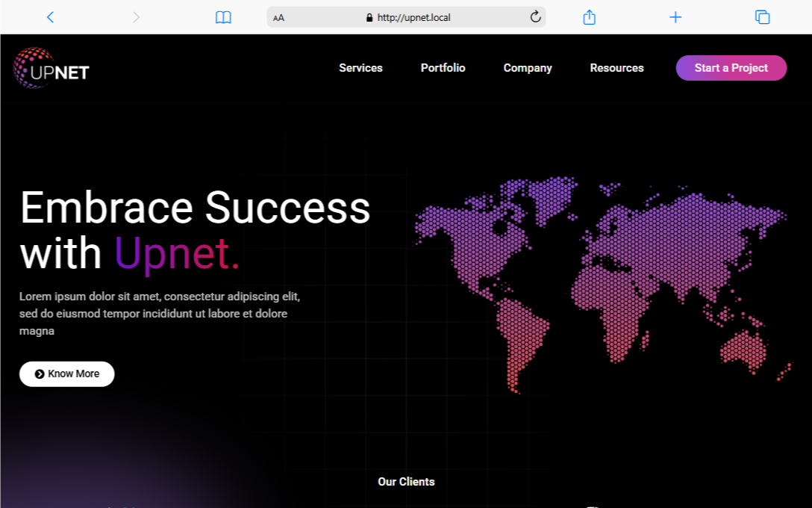The width and height of the screenshot is (812, 508).
Task: Click the Know More button
Action: 67,374
